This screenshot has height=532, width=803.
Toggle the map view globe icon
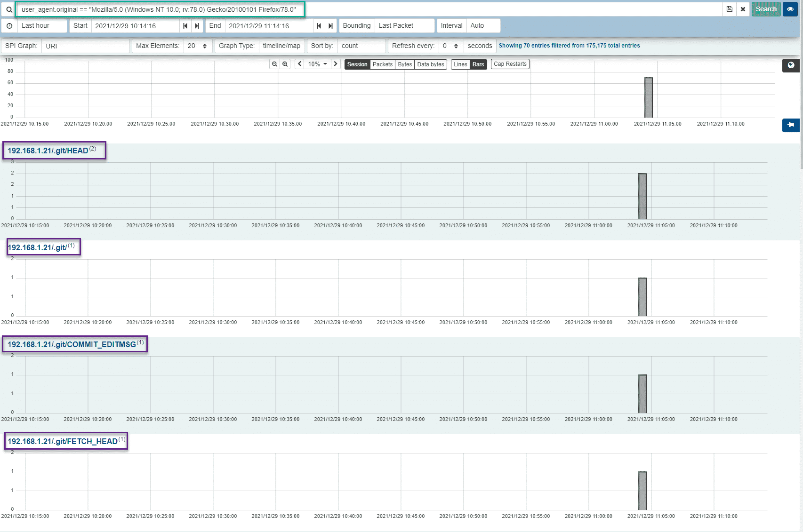click(x=791, y=66)
